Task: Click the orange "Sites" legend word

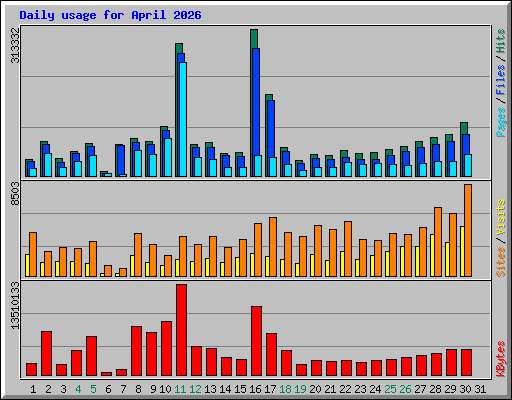Action: (501, 262)
